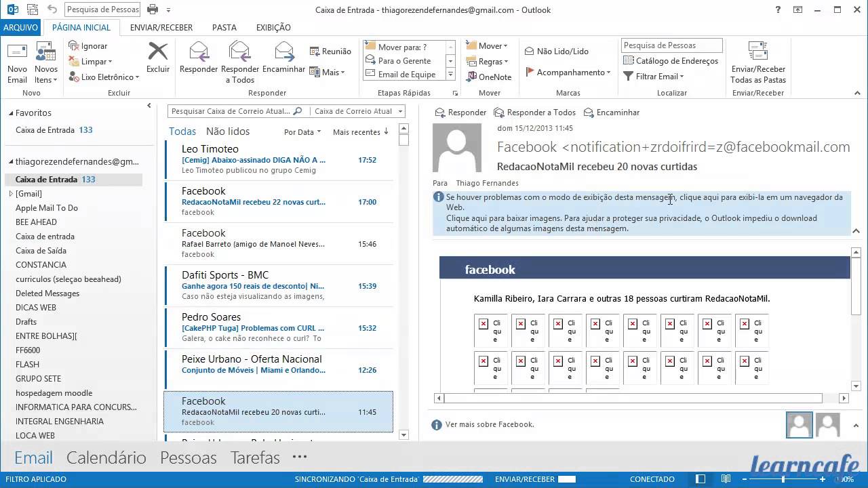Viewport: 868px width, 488px height.
Task: Click the Outlook help question mark
Action: pyautogui.click(x=778, y=10)
